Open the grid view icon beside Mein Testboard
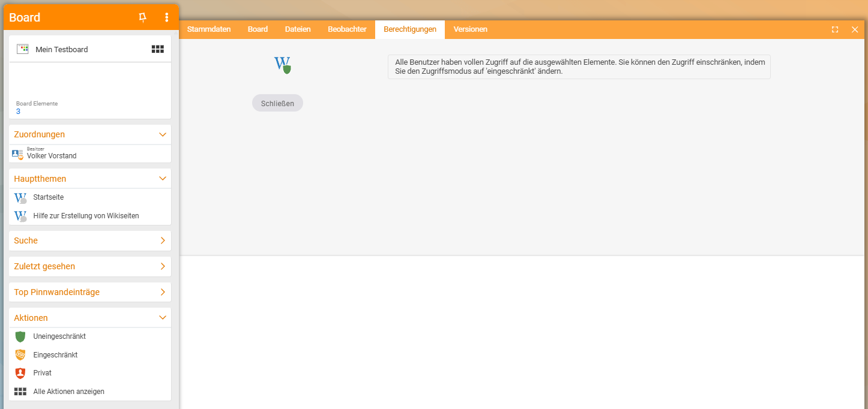Screen dimensions: 868x409 [158, 49]
